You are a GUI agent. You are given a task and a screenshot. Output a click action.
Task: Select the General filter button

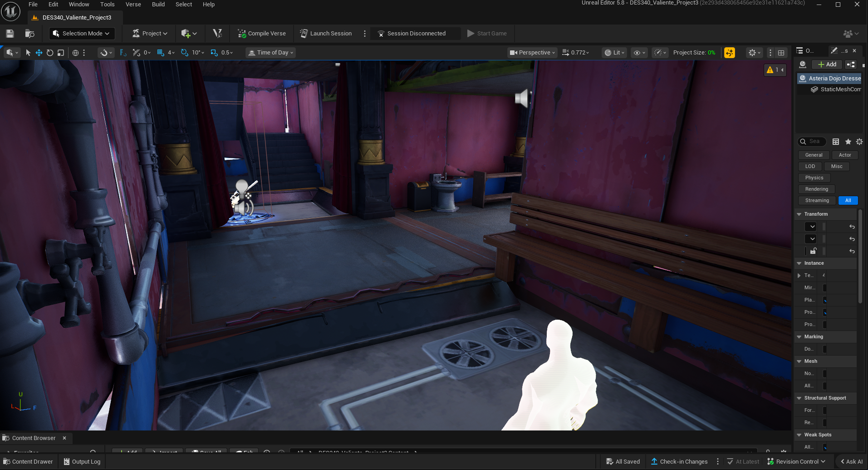pyautogui.click(x=814, y=155)
